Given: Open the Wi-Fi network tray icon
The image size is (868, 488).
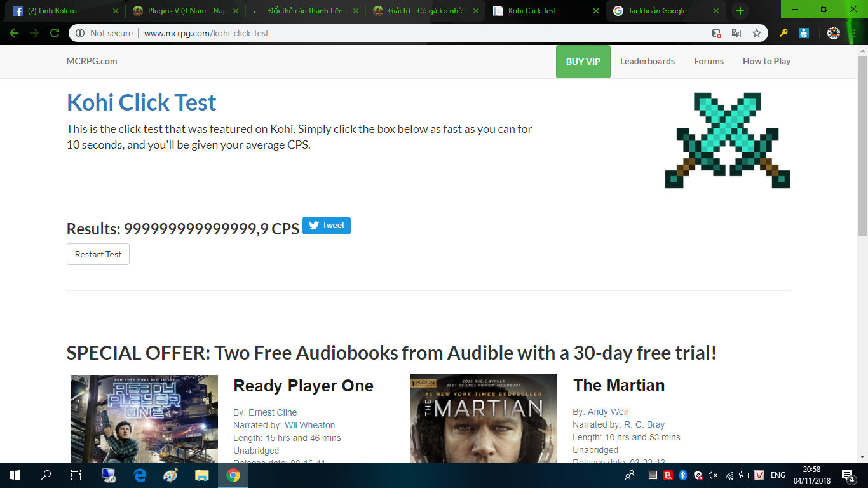Looking at the screenshot, I should [x=729, y=475].
